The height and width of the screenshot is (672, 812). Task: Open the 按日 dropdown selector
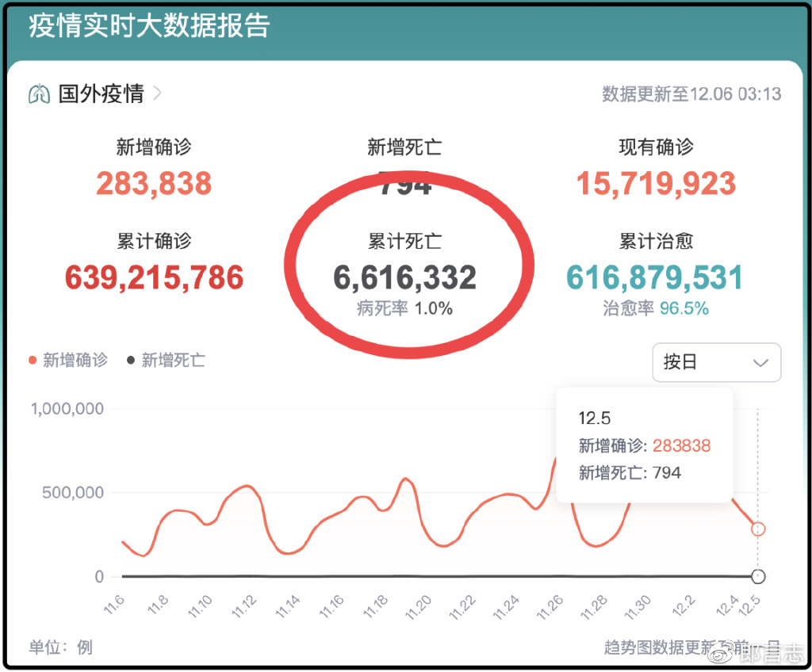pyautogui.click(x=716, y=362)
